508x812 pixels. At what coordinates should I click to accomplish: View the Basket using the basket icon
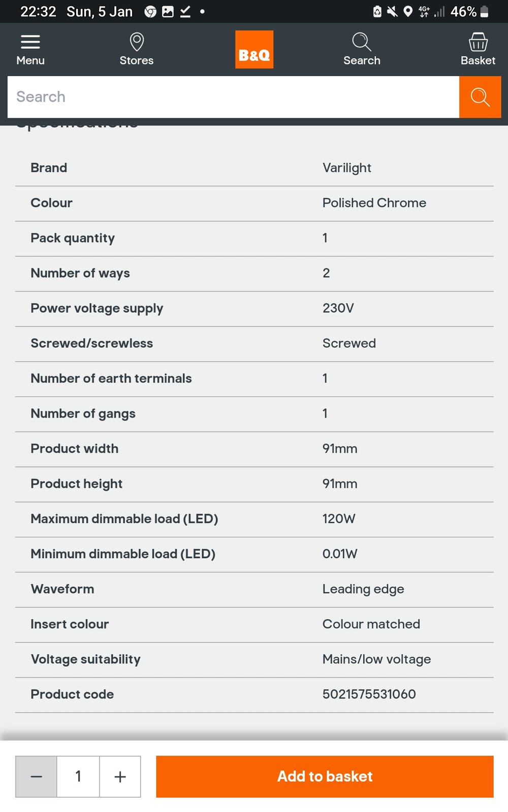click(x=478, y=41)
